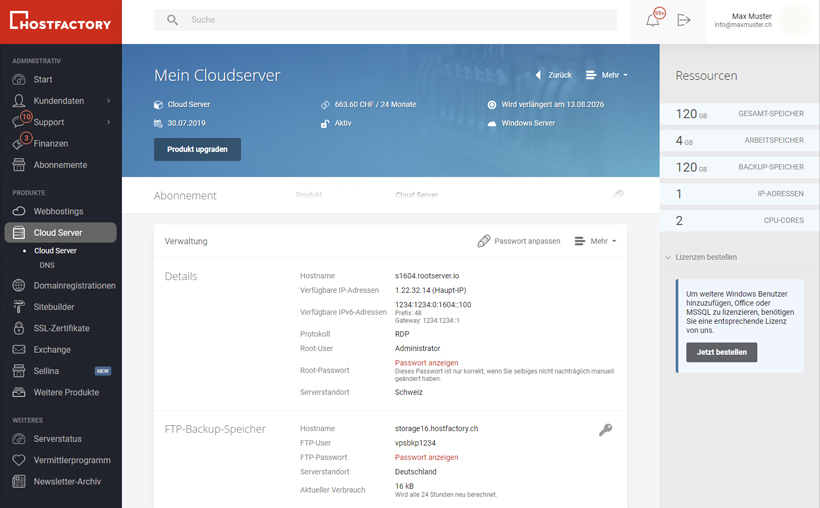Click the logout icon in header
This screenshot has width=820, height=508.
pos(684,20)
